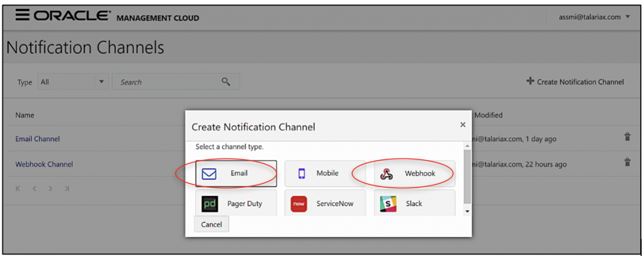Click the Pager Duty pd icon
This screenshot has width=644, height=256.
(209, 204)
